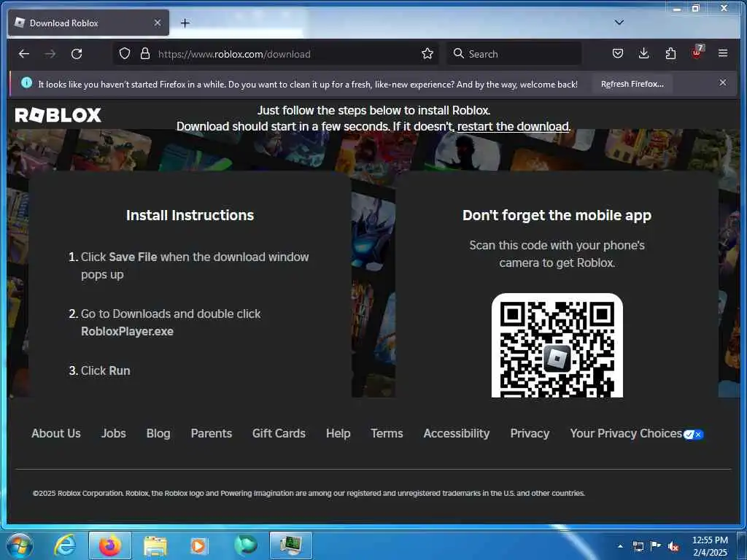The height and width of the screenshot is (560, 747).
Task: Click RobloxPlayer.exe text in instructions
Action: pyautogui.click(x=127, y=332)
